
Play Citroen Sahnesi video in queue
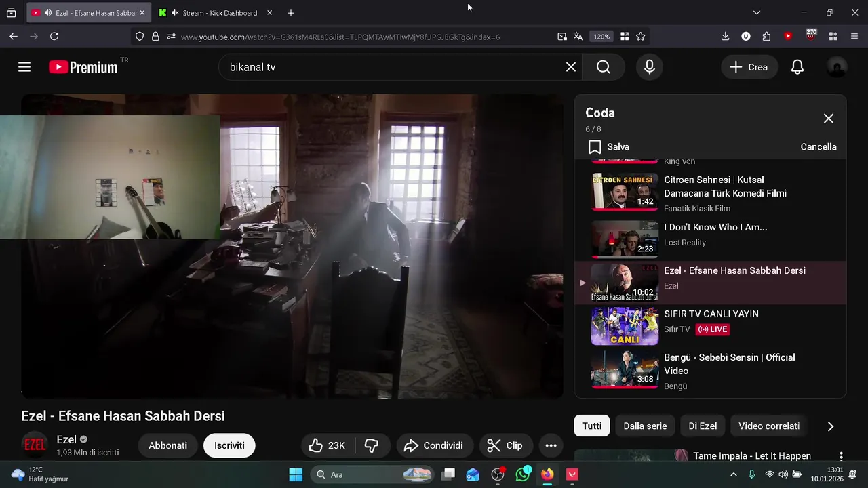[x=625, y=192]
